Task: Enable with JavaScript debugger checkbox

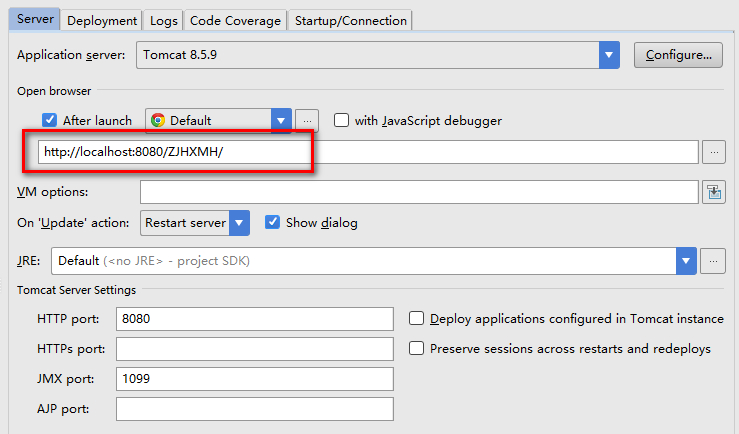Action: 342,121
